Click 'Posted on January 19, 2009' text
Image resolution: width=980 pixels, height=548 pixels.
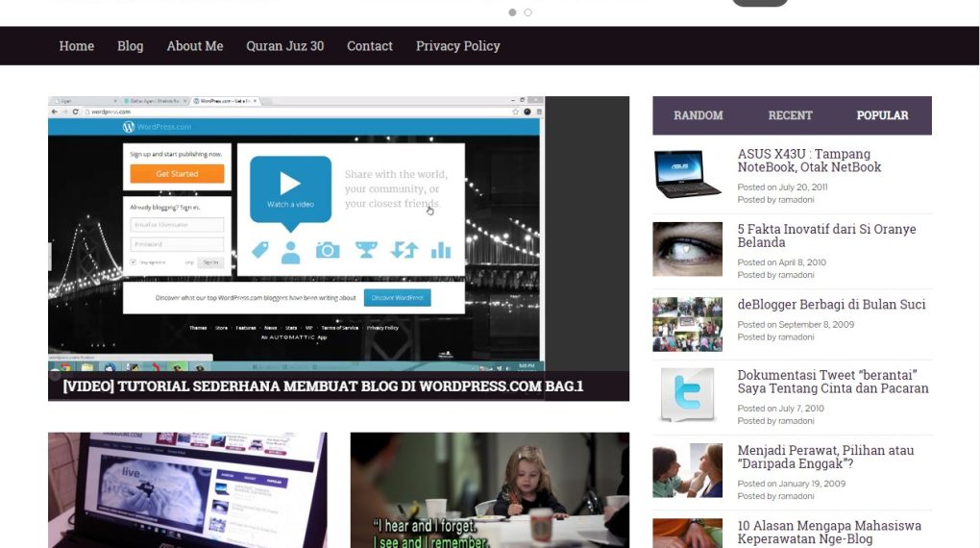[x=792, y=484]
